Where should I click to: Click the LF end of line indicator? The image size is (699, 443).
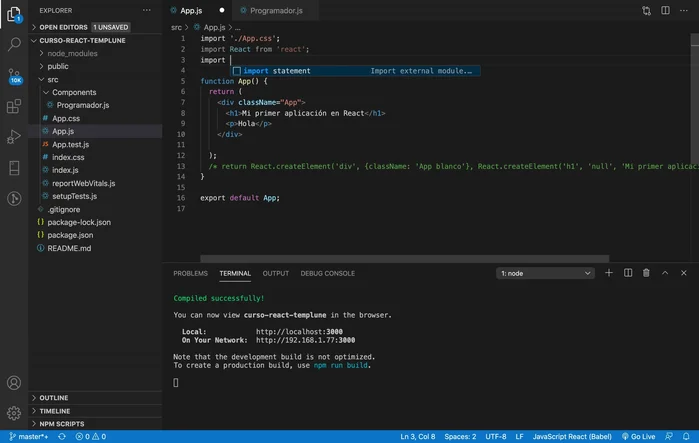(519, 436)
